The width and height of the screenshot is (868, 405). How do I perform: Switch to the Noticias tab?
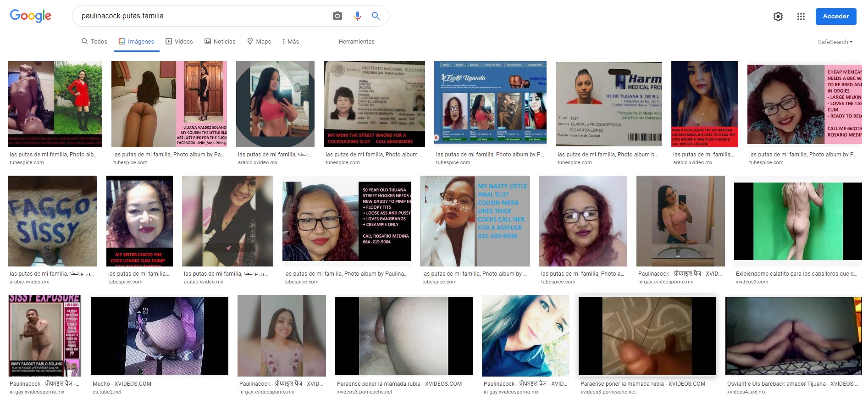pos(220,41)
